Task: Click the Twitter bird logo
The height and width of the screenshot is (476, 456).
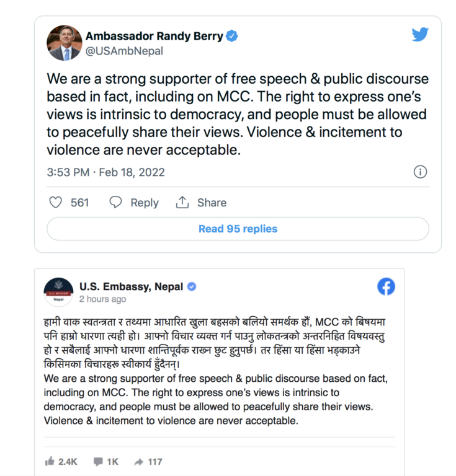Action: pos(421,35)
